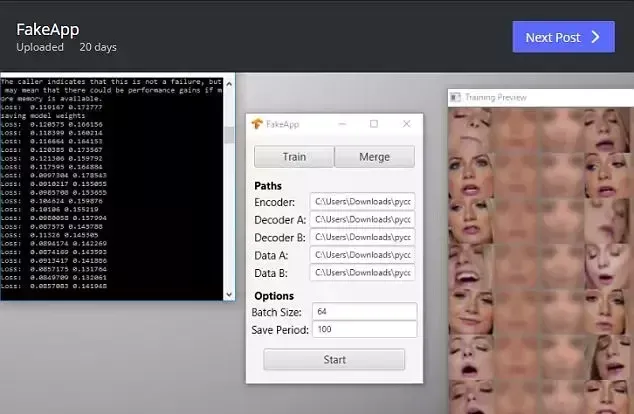Click the FakeApp post title heading
The image size is (634, 414).
pos(48,30)
